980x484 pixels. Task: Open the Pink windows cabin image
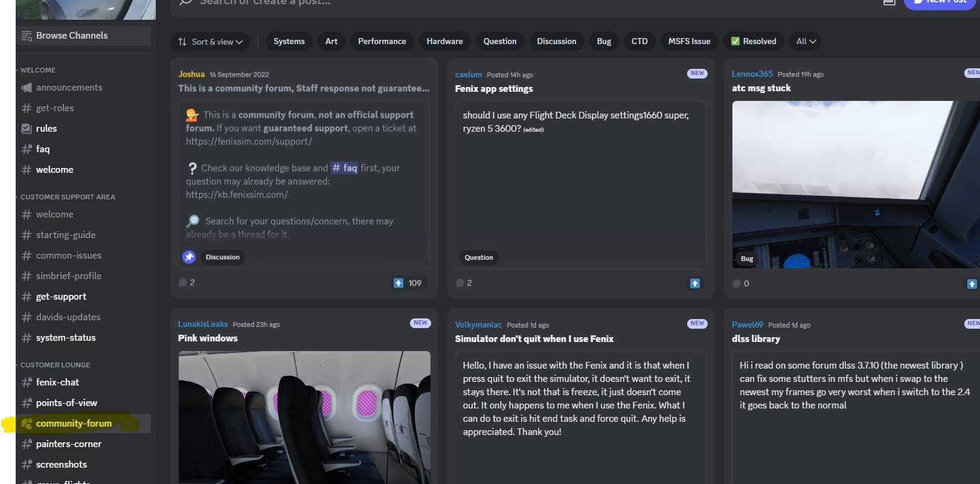pos(304,417)
